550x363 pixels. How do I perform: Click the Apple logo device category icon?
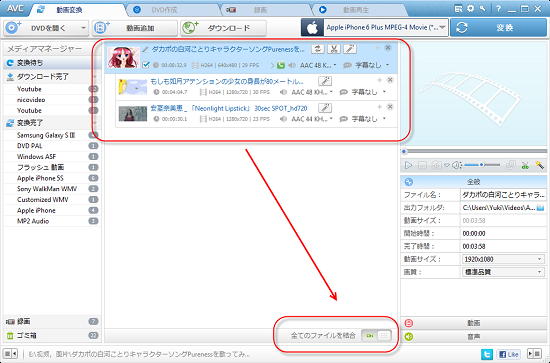312,28
